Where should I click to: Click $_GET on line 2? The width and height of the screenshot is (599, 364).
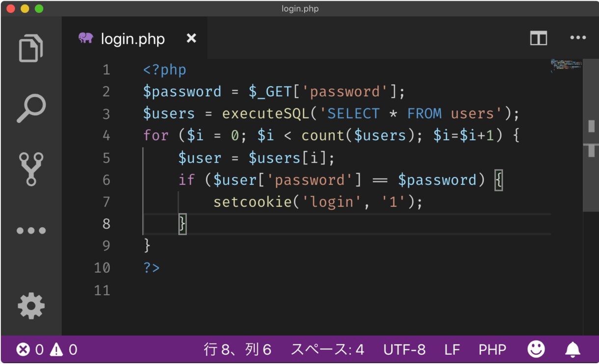[271, 92]
